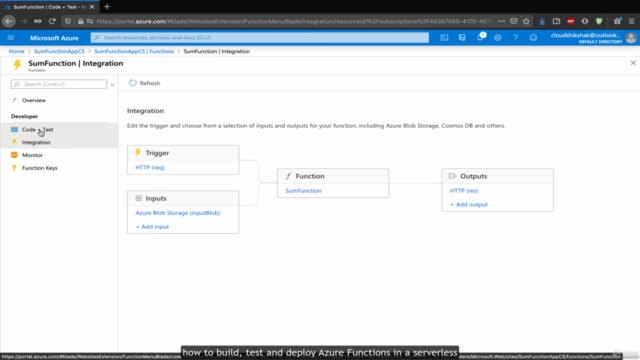Click the sidebar Search (Cmd+/) box
Viewport: 640px width, 360px height.
pos(59,84)
